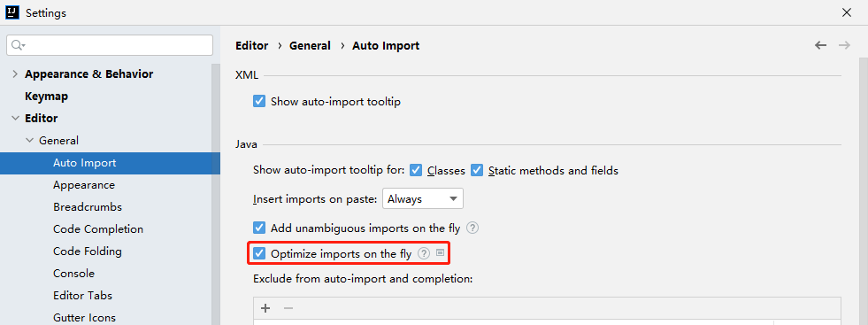
Task: Click help icon beside Optimize imports on the fly
Action: point(424,253)
